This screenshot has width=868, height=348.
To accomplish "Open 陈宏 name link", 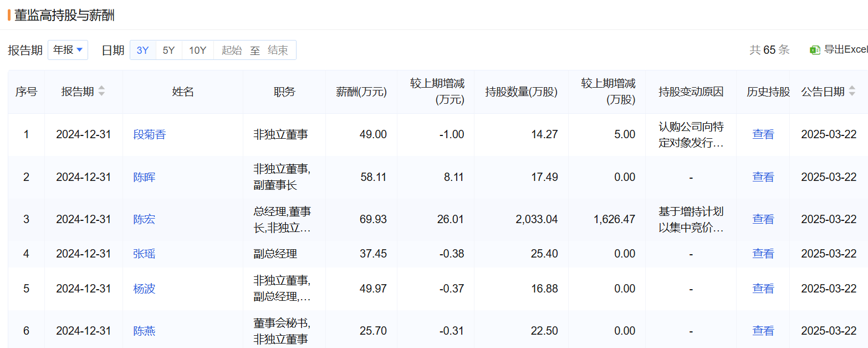I will click(x=144, y=219).
